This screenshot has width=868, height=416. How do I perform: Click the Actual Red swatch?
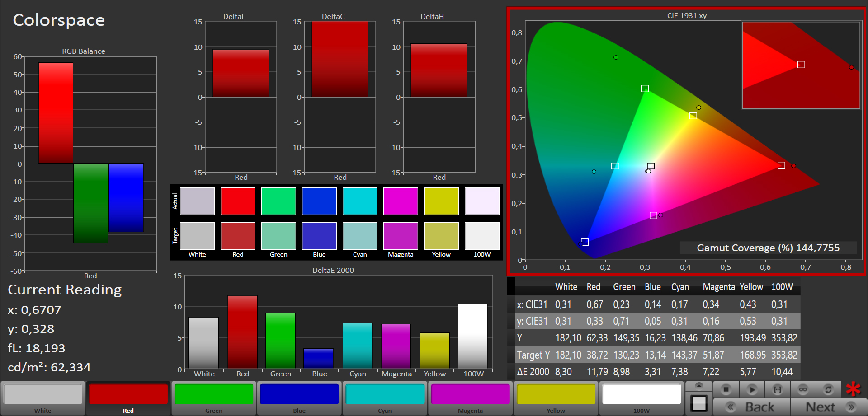pos(238,201)
